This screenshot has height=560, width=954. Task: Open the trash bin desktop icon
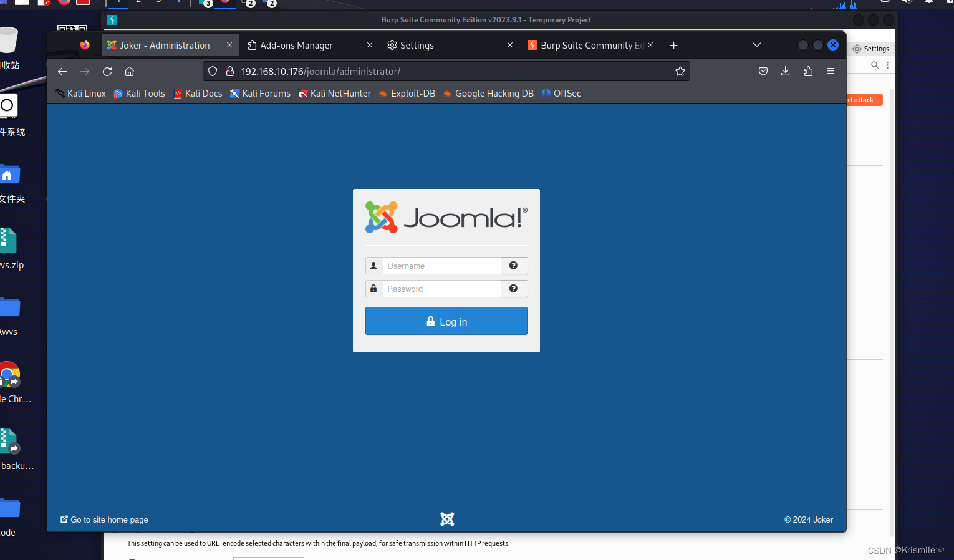pyautogui.click(x=8, y=41)
